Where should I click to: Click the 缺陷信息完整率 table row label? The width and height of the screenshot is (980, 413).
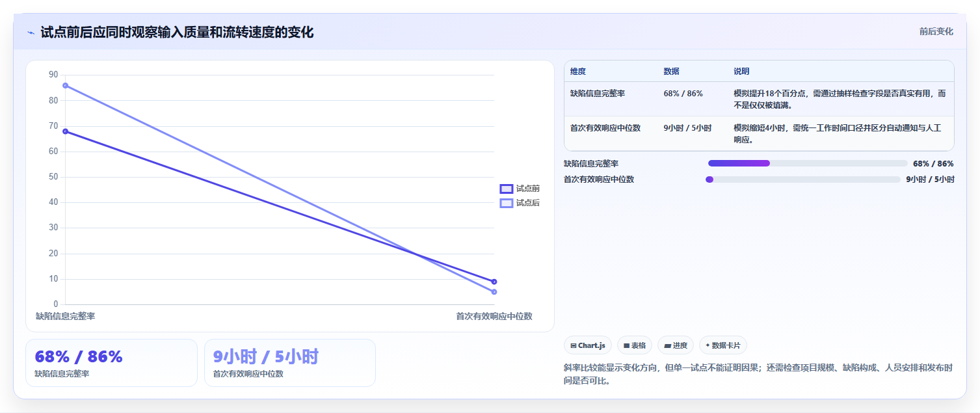pos(598,94)
